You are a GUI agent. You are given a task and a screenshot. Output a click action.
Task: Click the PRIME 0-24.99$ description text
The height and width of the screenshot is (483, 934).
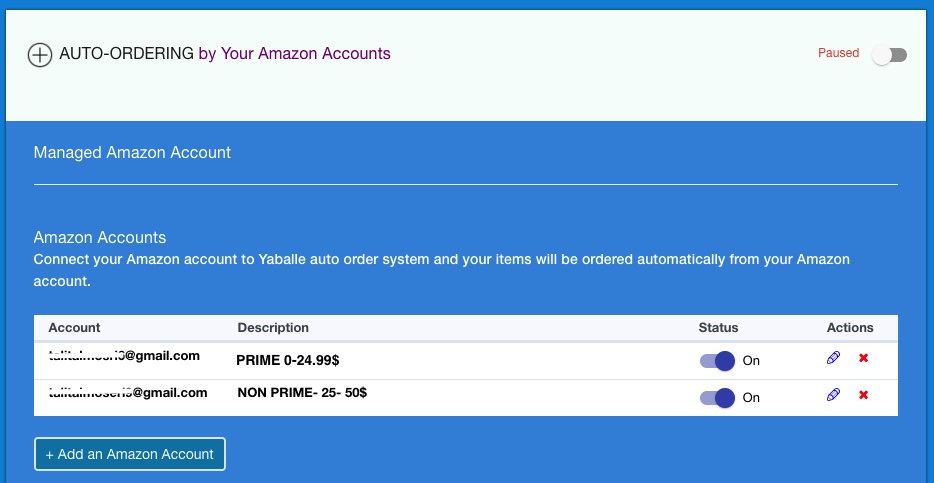(x=295, y=358)
